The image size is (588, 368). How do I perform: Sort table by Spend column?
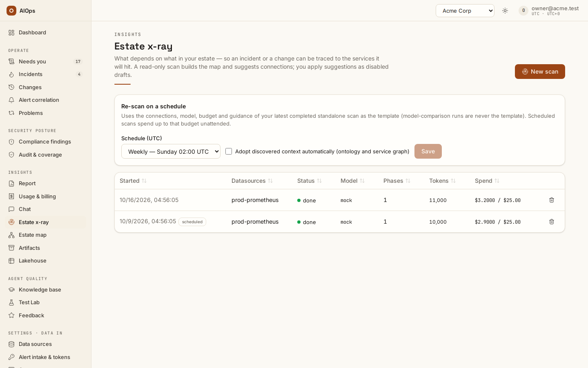(487, 181)
